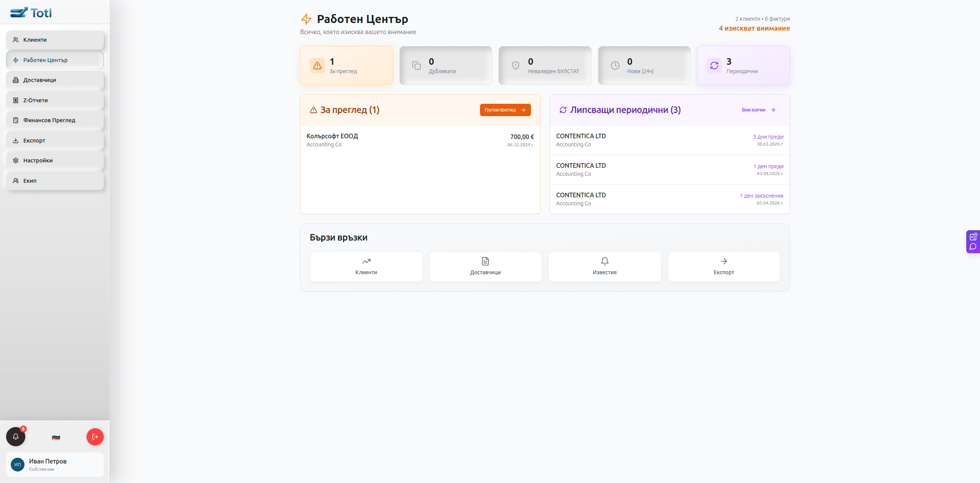Click the top icon of purple side widget

tap(973, 237)
